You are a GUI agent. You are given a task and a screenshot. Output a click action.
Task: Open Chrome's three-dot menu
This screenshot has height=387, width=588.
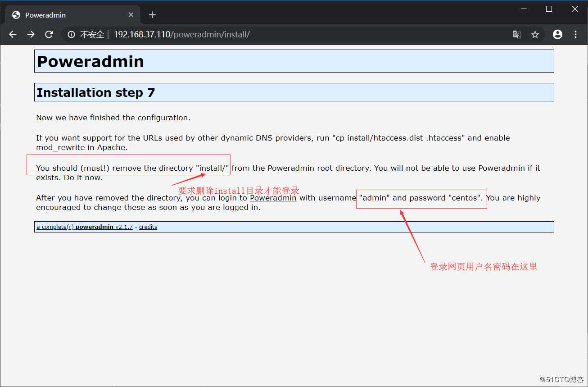pos(575,34)
